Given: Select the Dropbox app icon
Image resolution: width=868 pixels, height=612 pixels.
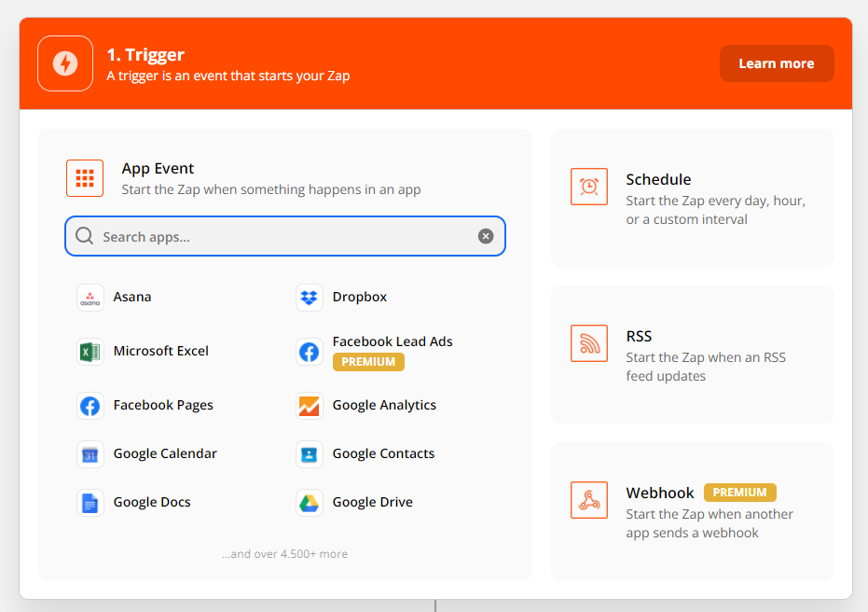Looking at the screenshot, I should click(309, 298).
